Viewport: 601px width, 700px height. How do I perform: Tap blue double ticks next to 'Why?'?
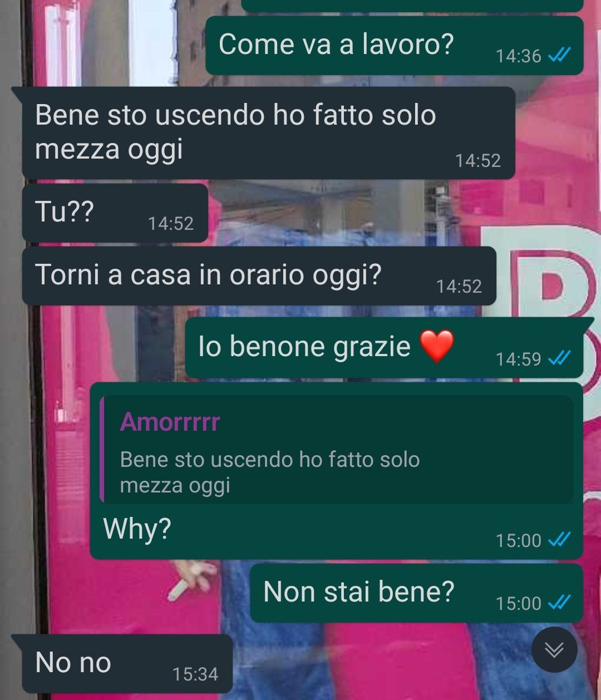(x=559, y=540)
